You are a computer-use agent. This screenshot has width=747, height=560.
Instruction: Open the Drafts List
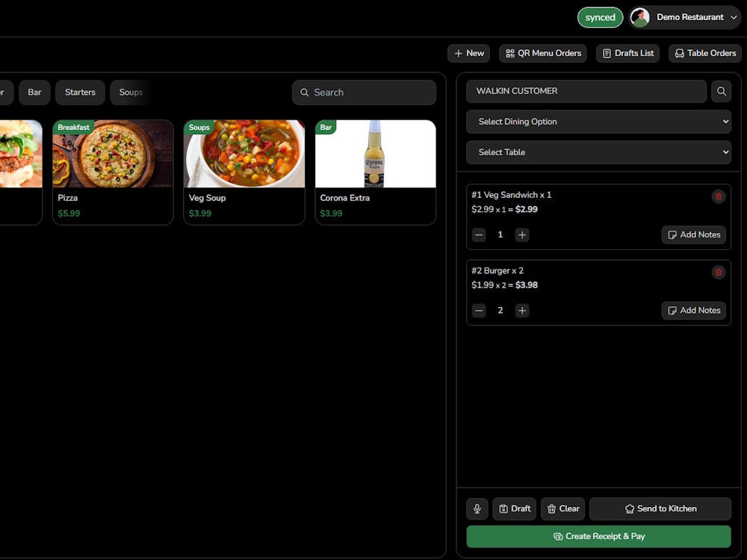pyautogui.click(x=627, y=53)
